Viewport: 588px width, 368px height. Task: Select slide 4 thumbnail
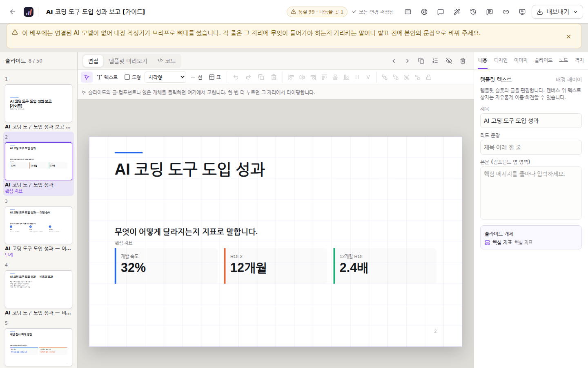point(38,289)
